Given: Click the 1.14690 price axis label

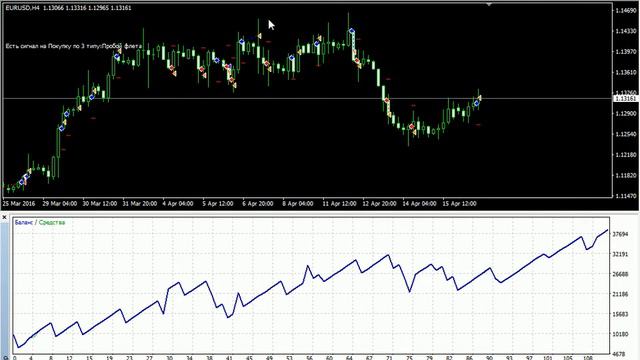Looking at the screenshot, I should (626, 10).
